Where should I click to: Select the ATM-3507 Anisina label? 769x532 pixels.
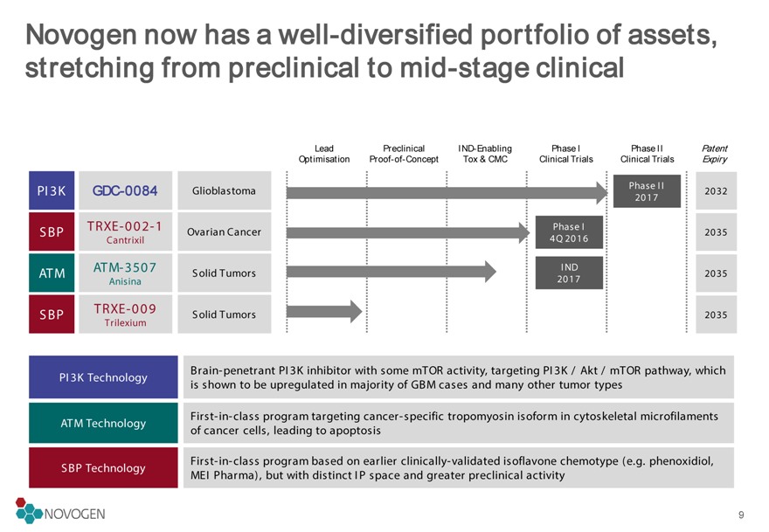126,273
